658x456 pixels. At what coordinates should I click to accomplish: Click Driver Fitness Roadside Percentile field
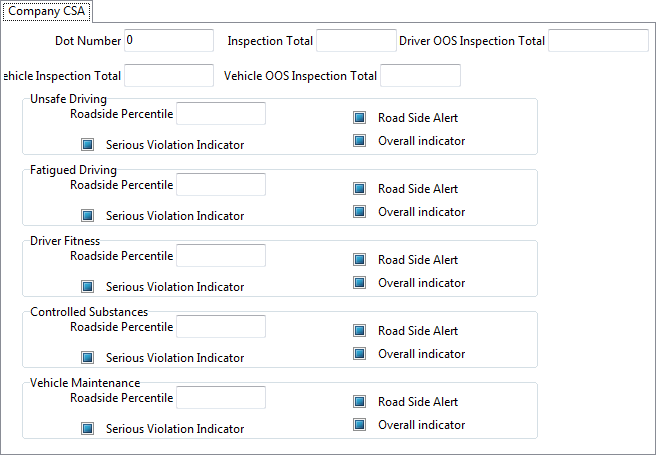tap(221, 256)
